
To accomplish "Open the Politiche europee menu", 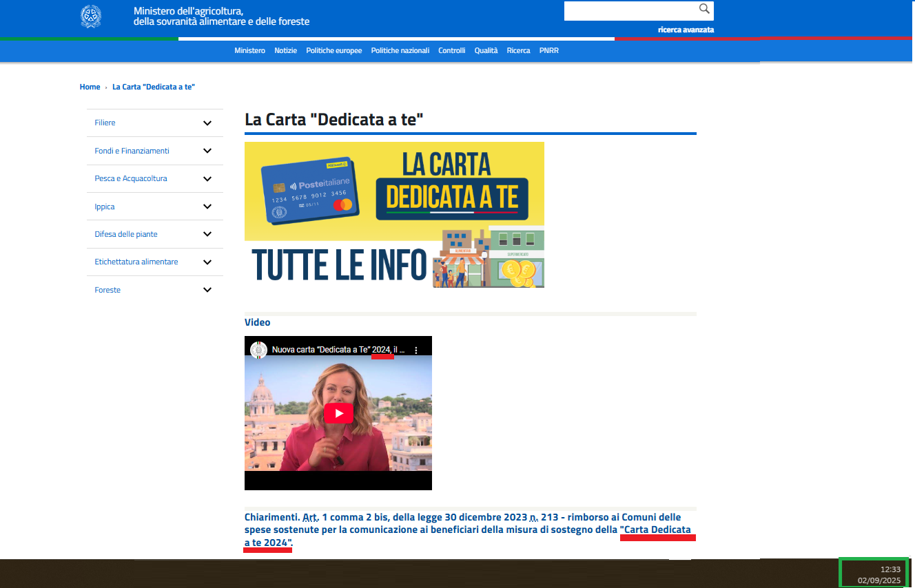I will tap(334, 50).
